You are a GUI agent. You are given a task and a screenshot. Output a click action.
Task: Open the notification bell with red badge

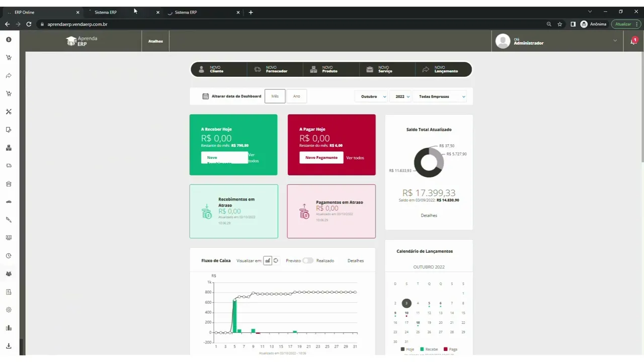[x=633, y=41]
